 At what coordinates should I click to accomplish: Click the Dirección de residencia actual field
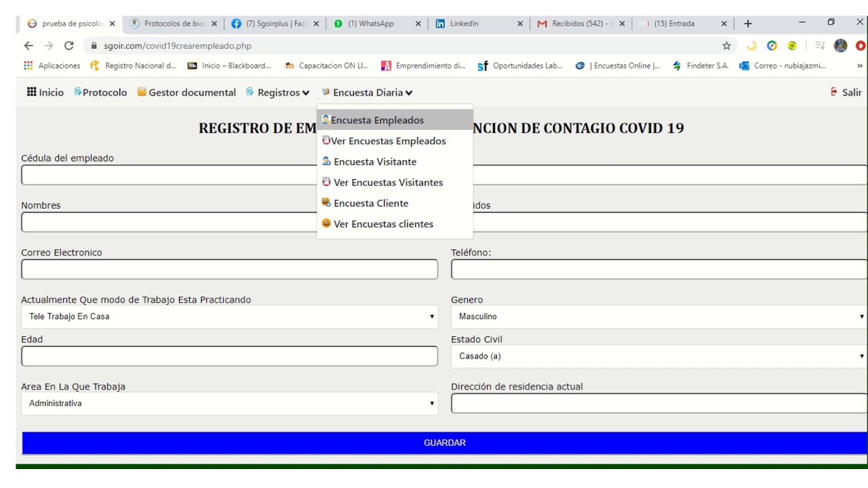[659, 403]
